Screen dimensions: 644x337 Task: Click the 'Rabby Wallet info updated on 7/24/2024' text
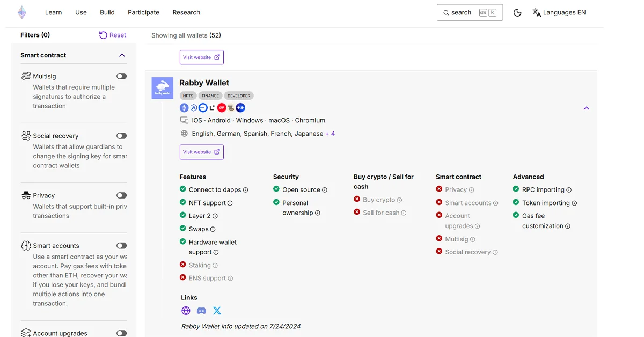(x=241, y=326)
